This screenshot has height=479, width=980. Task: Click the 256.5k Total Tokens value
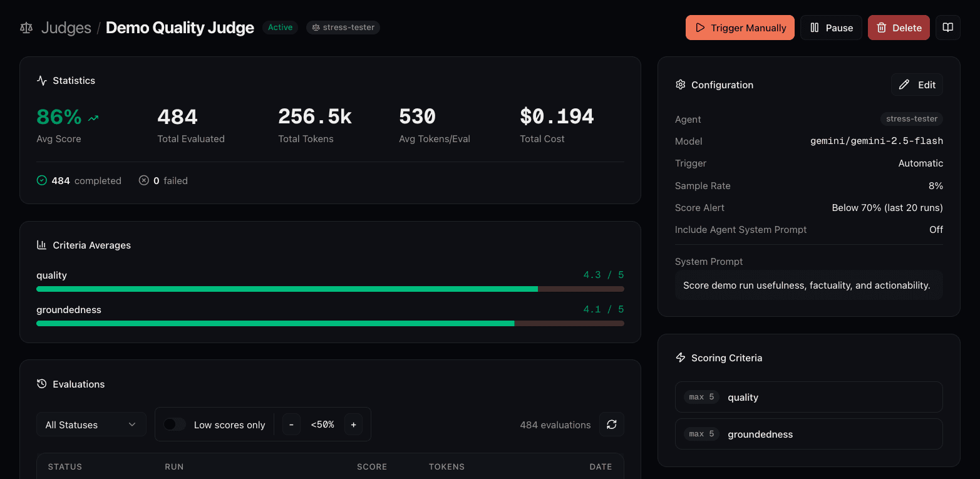[x=315, y=116]
